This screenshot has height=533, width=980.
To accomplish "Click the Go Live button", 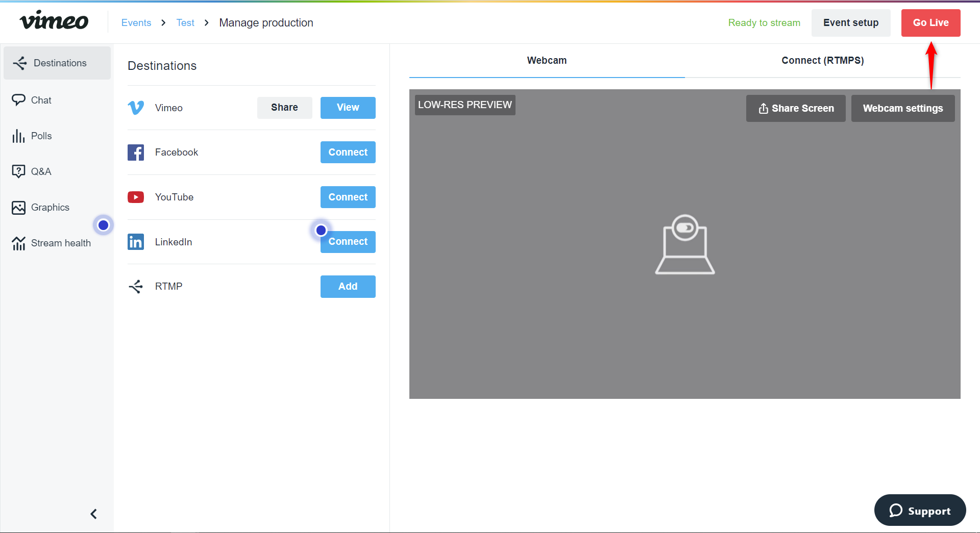I will pos(930,23).
